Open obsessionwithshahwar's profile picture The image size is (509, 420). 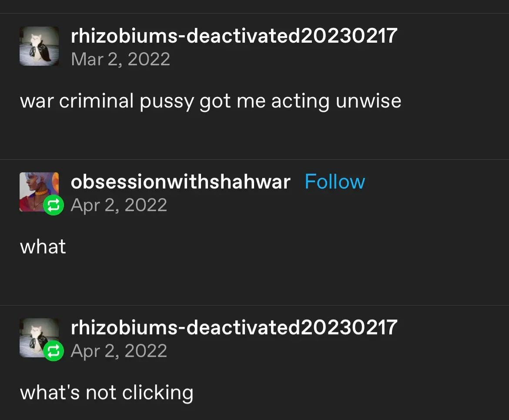coord(39,192)
